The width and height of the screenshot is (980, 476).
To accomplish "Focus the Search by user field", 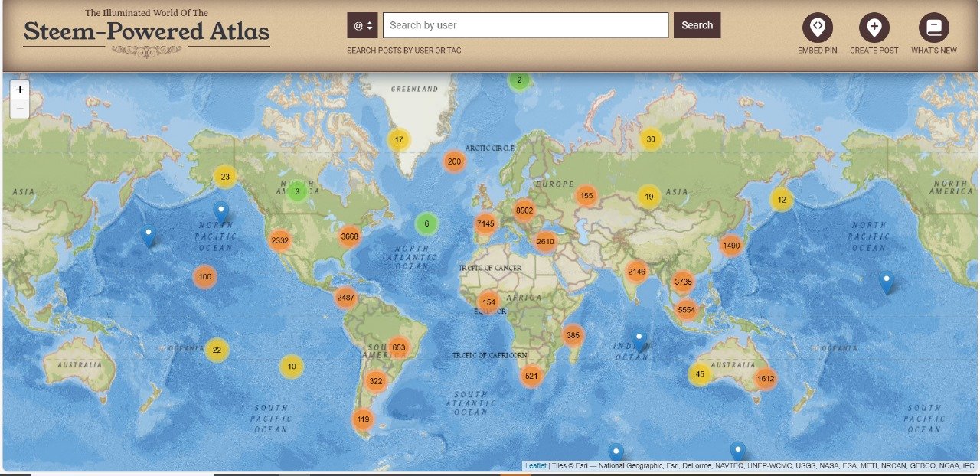I will click(526, 25).
